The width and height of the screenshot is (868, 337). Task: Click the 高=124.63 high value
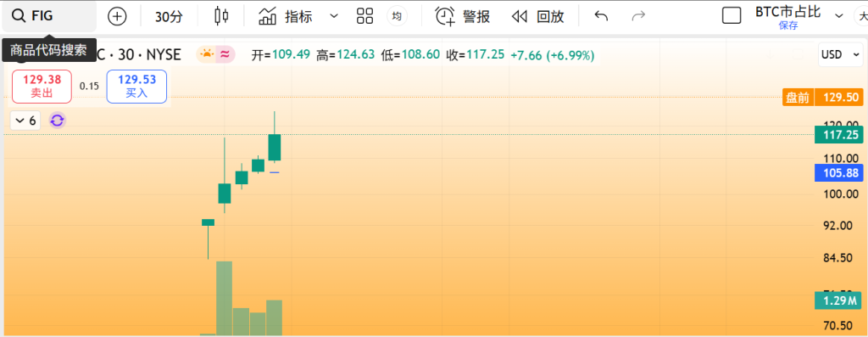coord(346,54)
